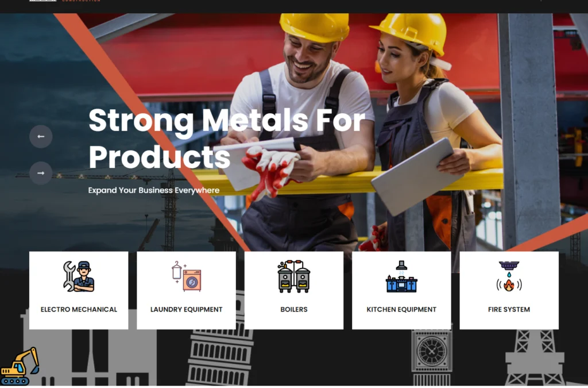Click the Electro Mechanical wrench-and-worker icon
The image size is (588, 388).
click(x=79, y=277)
